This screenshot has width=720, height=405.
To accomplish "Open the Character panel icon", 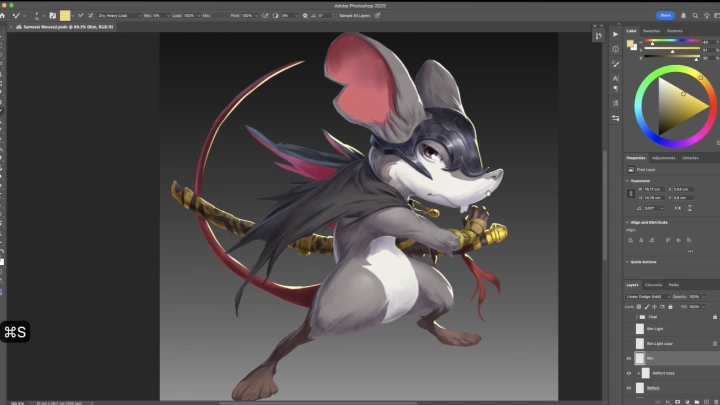I will tap(615, 79).
